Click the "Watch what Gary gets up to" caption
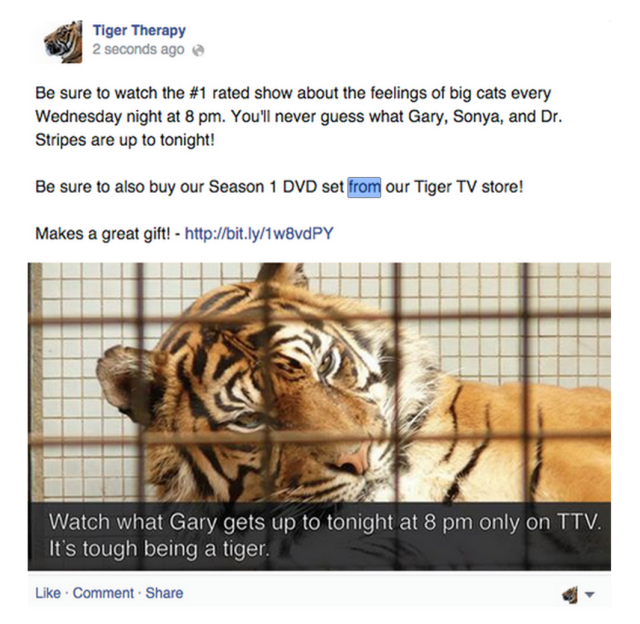 325,522
